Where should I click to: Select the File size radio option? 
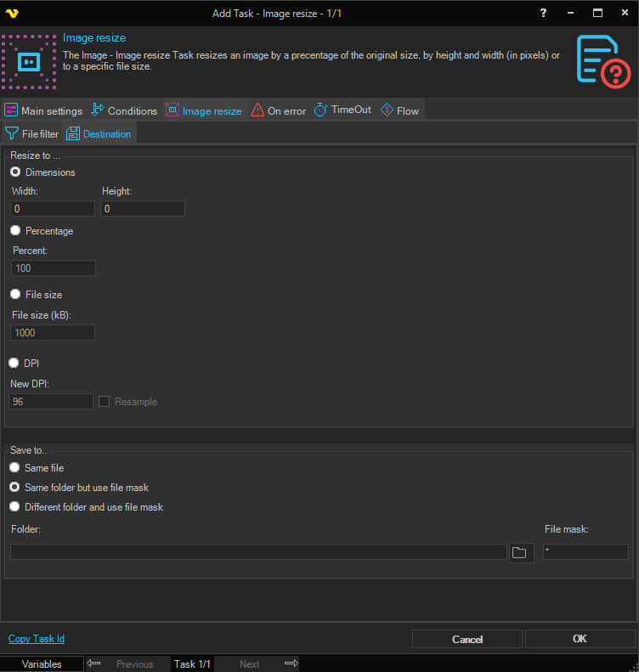15,294
